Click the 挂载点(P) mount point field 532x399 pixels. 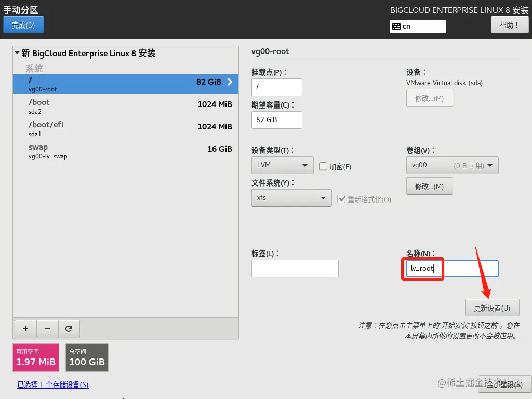pyautogui.click(x=277, y=87)
